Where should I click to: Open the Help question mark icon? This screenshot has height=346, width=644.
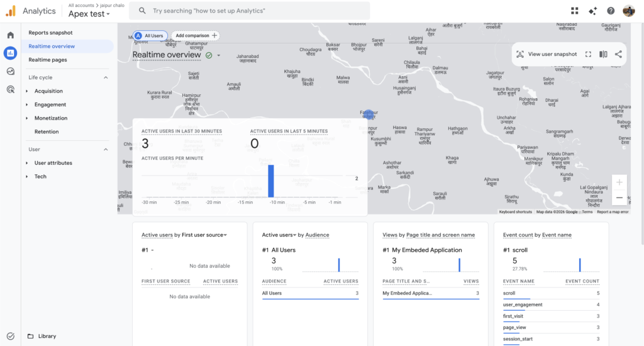(611, 11)
